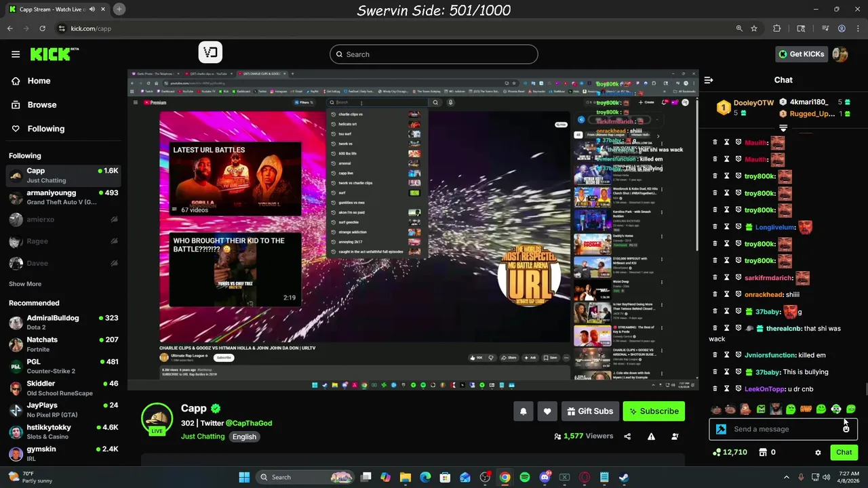Screen dimensions: 868x488
Task: Open Capp's live avatar
Action: [157, 419]
